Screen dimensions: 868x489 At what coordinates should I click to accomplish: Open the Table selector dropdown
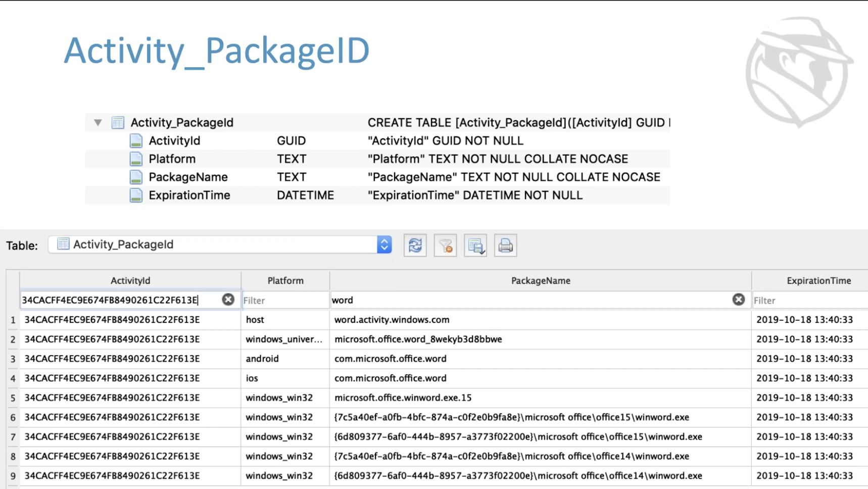[x=384, y=245]
